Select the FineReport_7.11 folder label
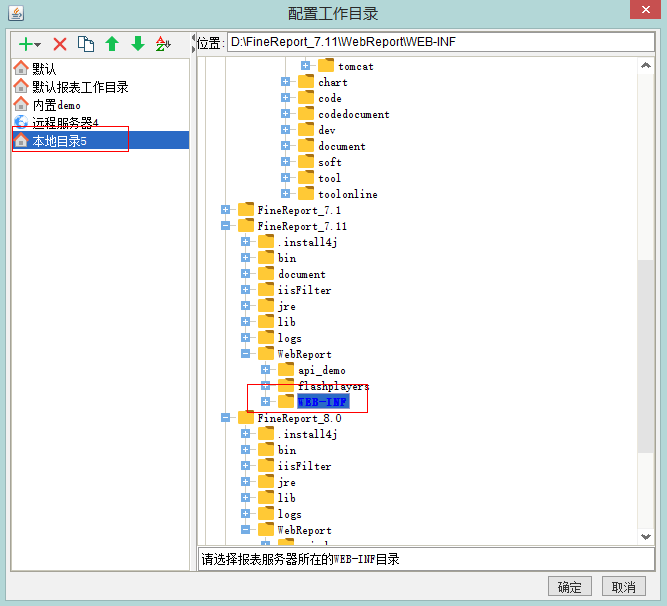Screen dimensions: 667x606 302,226
